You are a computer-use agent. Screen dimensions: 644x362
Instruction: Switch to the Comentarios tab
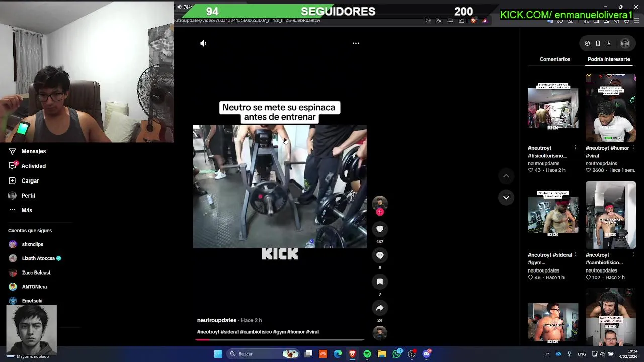pyautogui.click(x=555, y=59)
